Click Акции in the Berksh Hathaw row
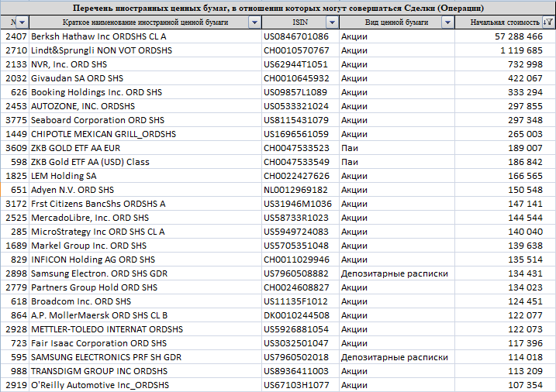The image size is (556, 392). pyautogui.click(x=354, y=36)
